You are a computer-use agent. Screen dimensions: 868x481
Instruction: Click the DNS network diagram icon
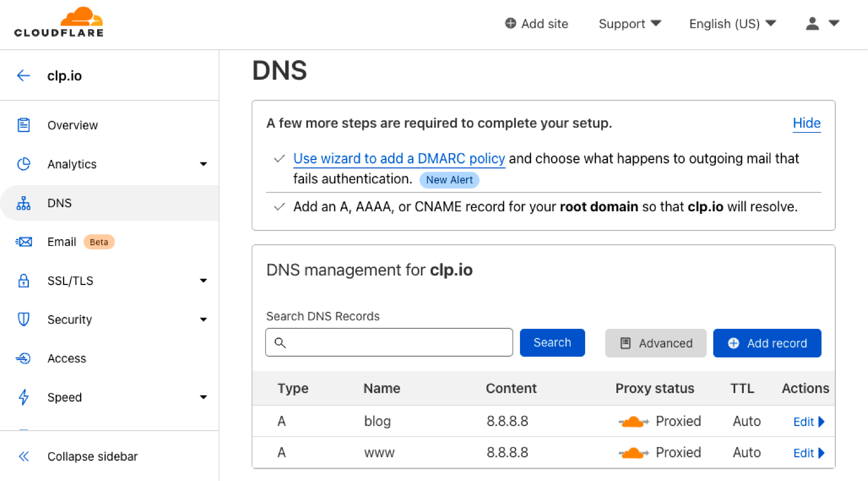click(x=24, y=203)
